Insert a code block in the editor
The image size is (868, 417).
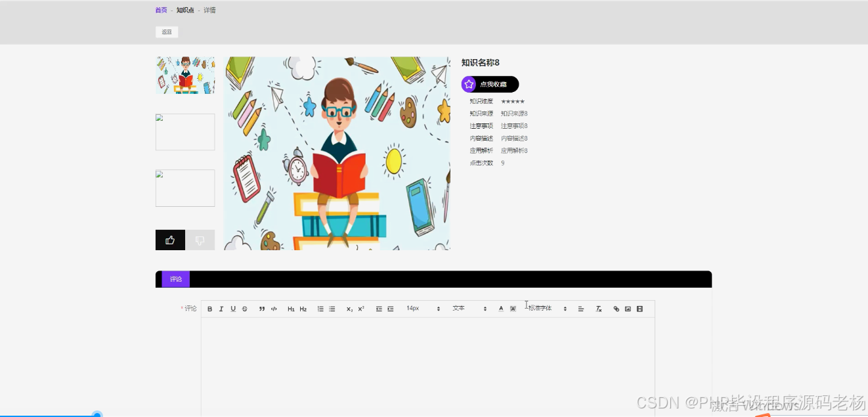click(274, 309)
